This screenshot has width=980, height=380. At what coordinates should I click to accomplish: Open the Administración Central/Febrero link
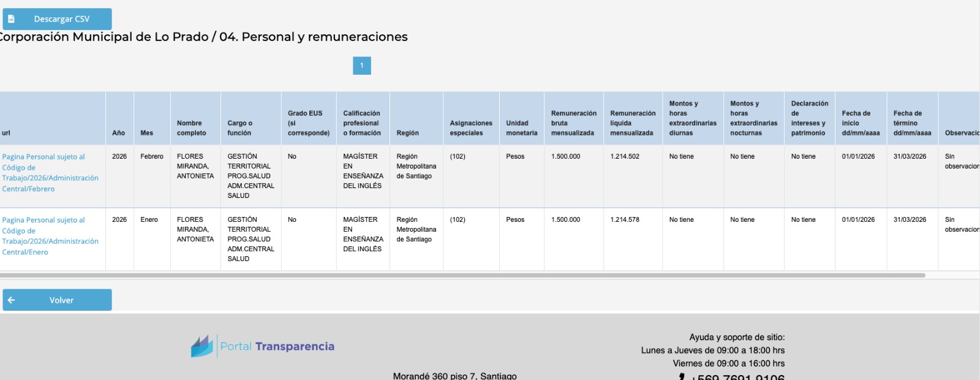point(50,173)
